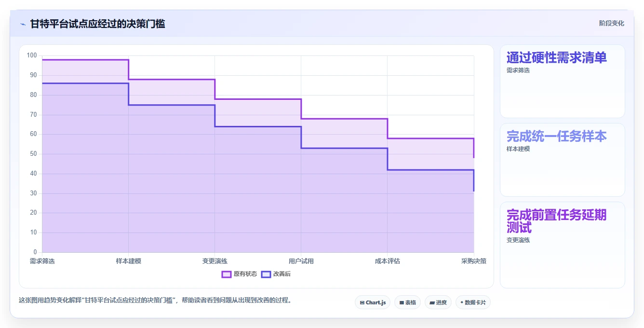This screenshot has width=644, height=328.
Task: Click the 表格 tag
Action: point(407,302)
